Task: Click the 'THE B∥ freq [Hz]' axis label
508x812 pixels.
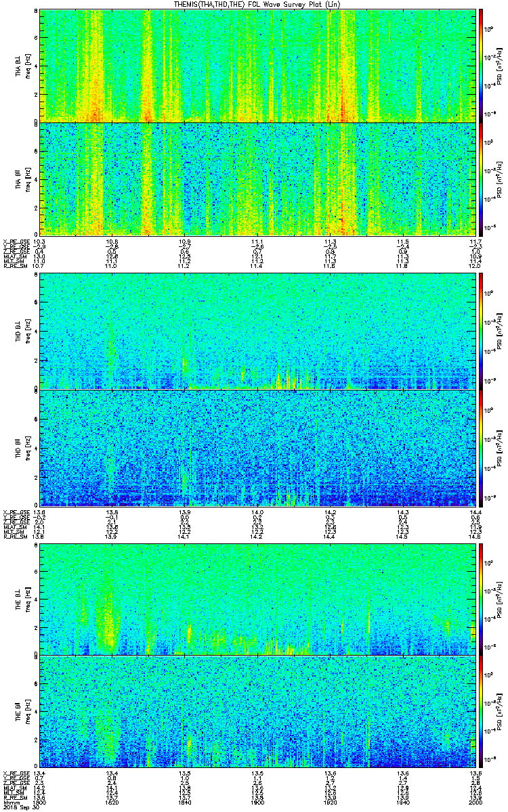Action: (x=22, y=712)
